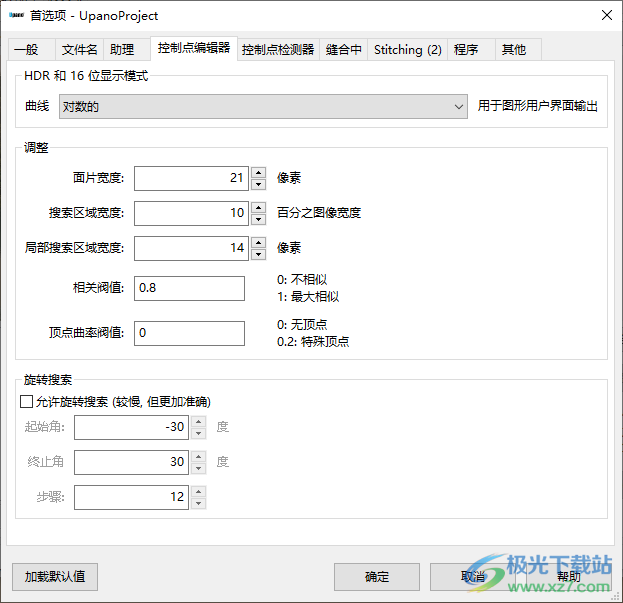Viewport: 623px width, 603px height.
Task: Click the 局部搜索区域宽度 value field
Action: point(192,248)
